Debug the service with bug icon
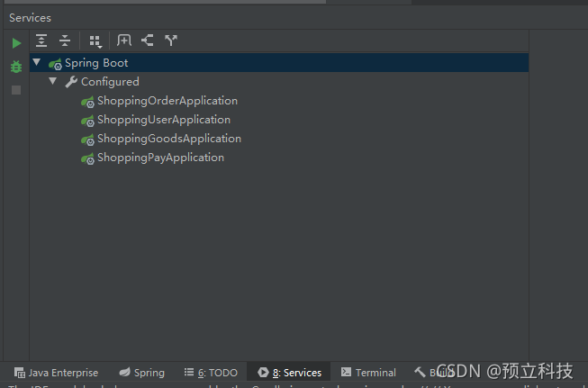Image resolution: width=588 pixels, height=388 pixels. coord(16,67)
